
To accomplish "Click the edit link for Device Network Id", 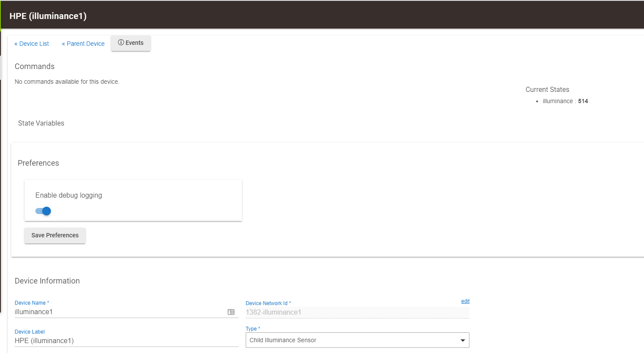I will (465, 301).
